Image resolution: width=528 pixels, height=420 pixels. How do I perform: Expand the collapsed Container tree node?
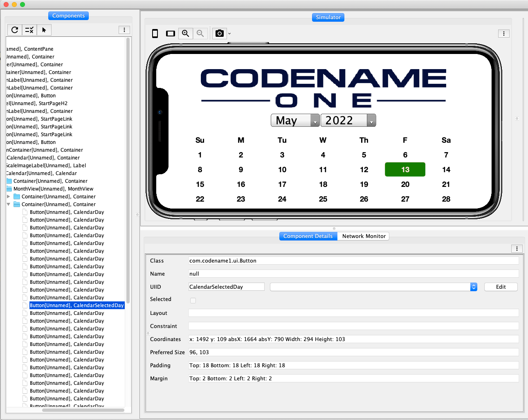pyautogui.click(x=9, y=197)
